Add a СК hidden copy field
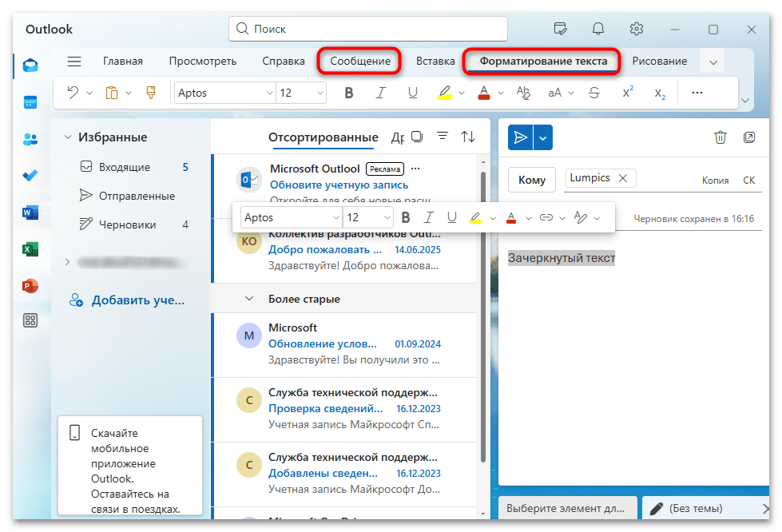Image resolution: width=782 pixels, height=532 pixels. 748,181
